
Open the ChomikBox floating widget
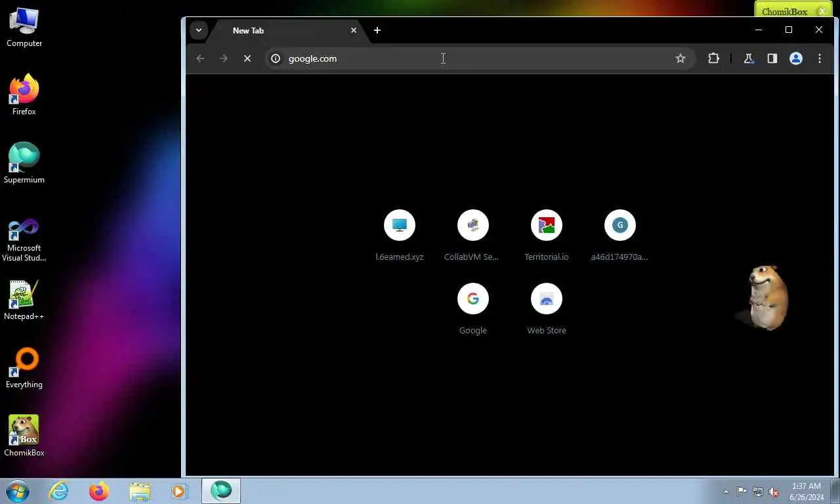784,11
